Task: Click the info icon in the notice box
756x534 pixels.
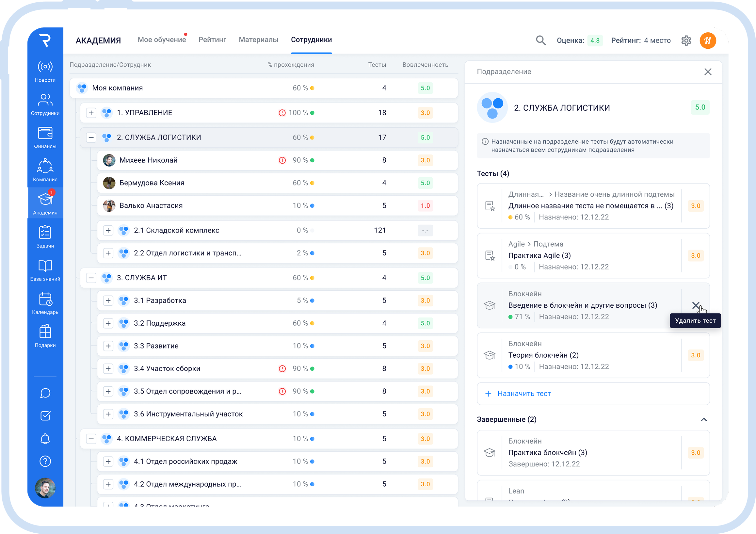Action: 485,141
